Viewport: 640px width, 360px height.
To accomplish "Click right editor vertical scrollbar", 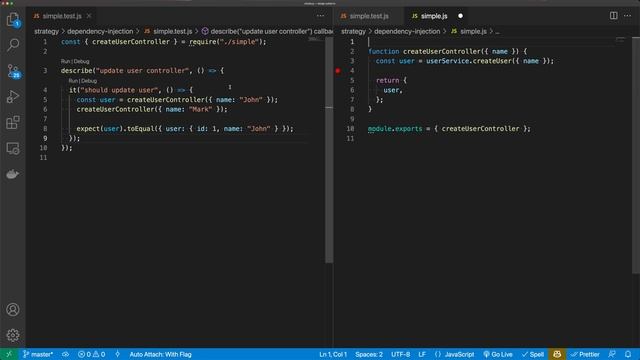I will [636, 155].
